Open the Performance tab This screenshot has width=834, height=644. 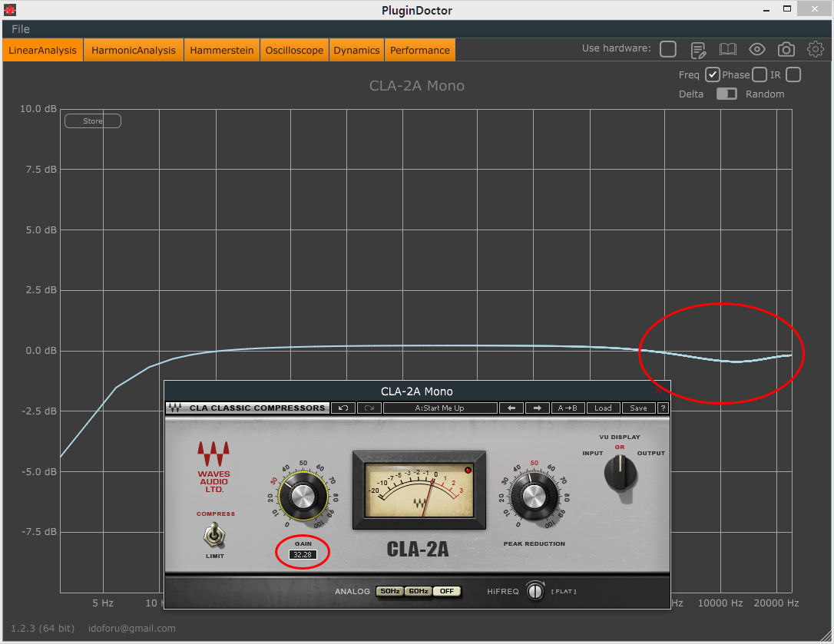tap(419, 50)
